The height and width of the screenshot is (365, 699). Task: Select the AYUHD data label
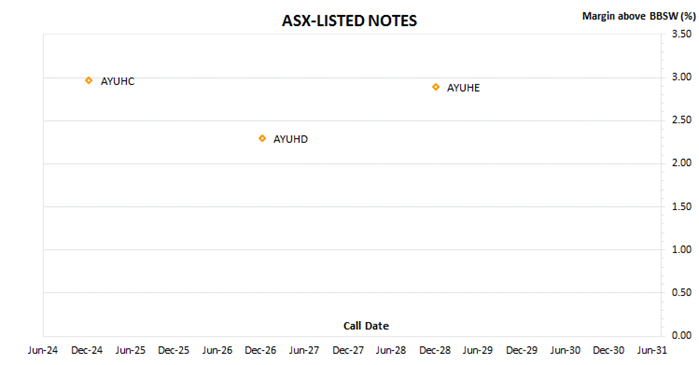(x=290, y=139)
